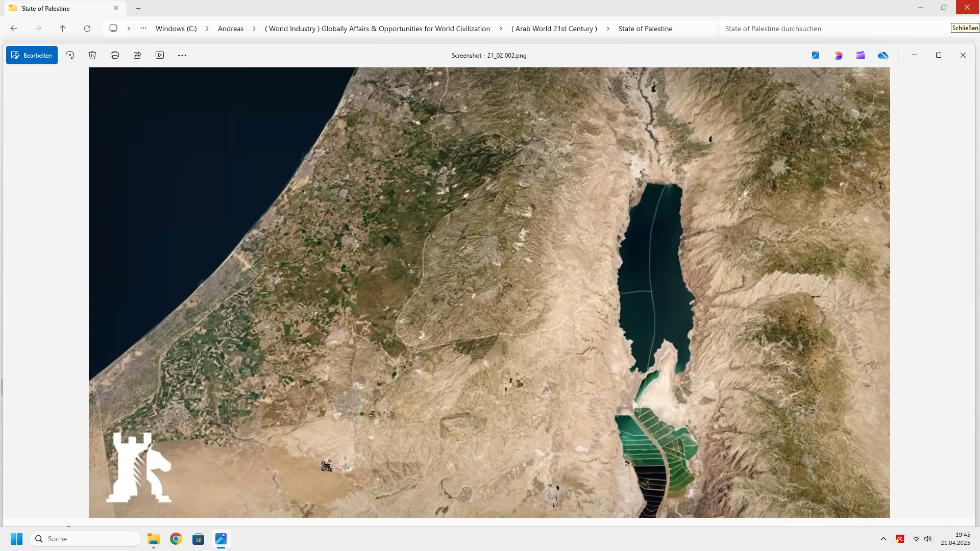Expand chevron after World Industry breadcrumb

(501, 29)
